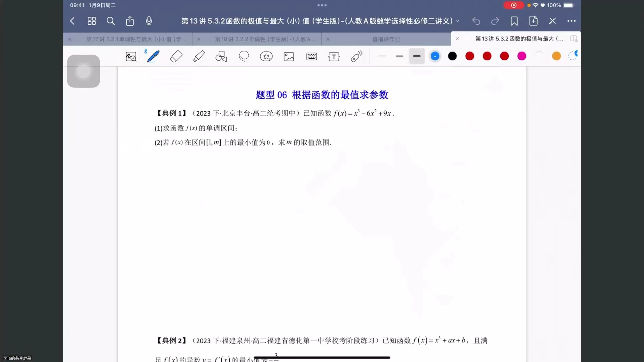Click line (1)求函数f(x)的单调区间
Viewport: 644px width, 362px height.
pyautogui.click(x=196, y=128)
